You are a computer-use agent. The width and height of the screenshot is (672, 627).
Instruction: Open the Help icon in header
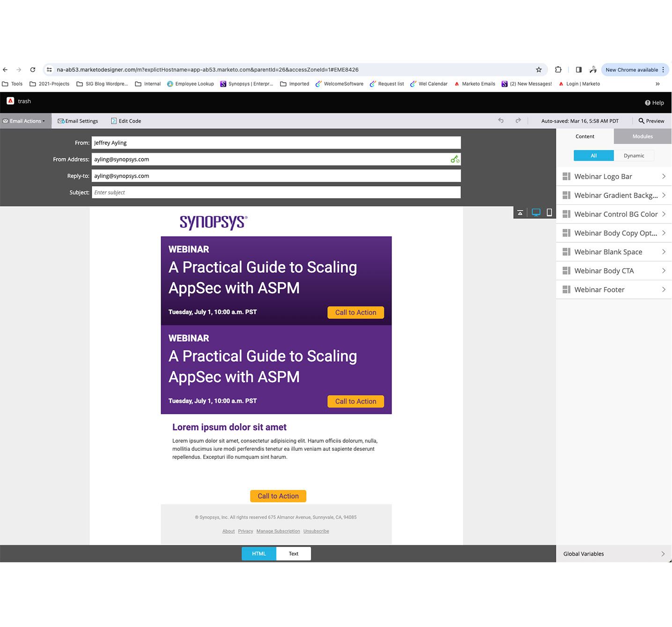(x=654, y=103)
